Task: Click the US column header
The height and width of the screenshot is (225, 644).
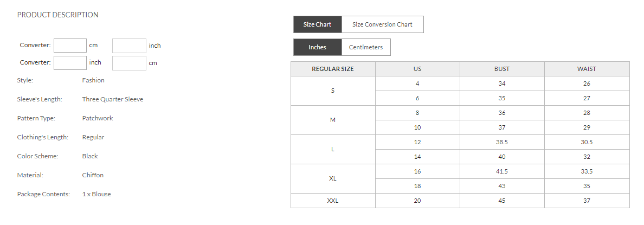Action: coord(418,69)
